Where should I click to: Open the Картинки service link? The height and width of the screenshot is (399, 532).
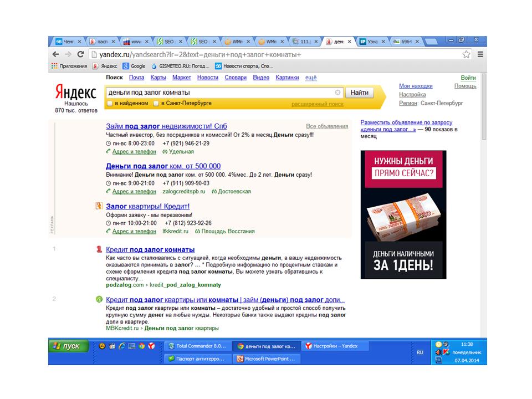287,78
